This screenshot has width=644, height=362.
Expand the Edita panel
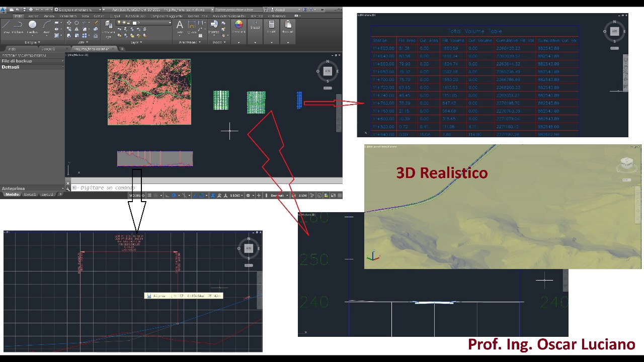pyautogui.click(x=83, y=42)
